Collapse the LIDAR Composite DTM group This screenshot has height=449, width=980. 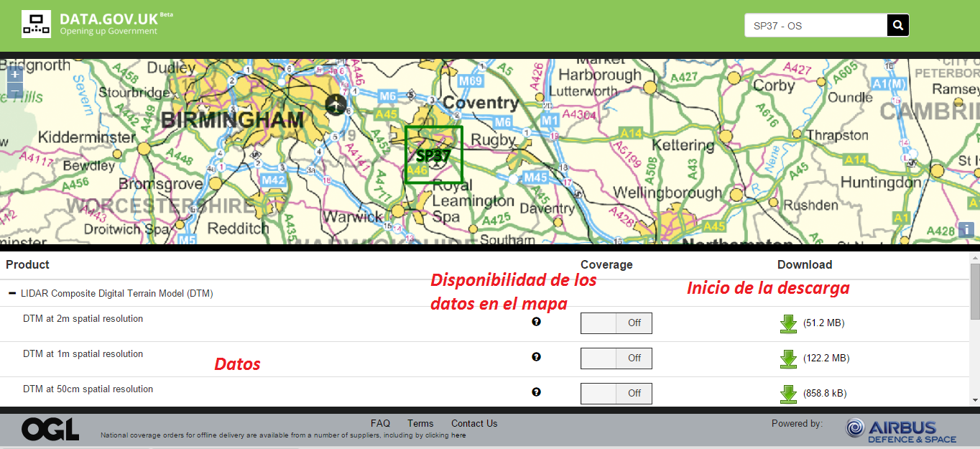tap(12, 294)
